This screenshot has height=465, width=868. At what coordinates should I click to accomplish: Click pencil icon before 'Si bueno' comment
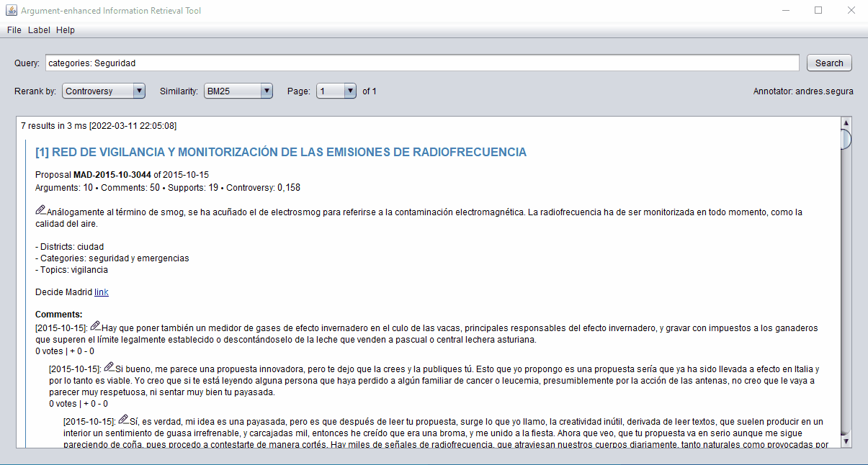click(109, 368)
